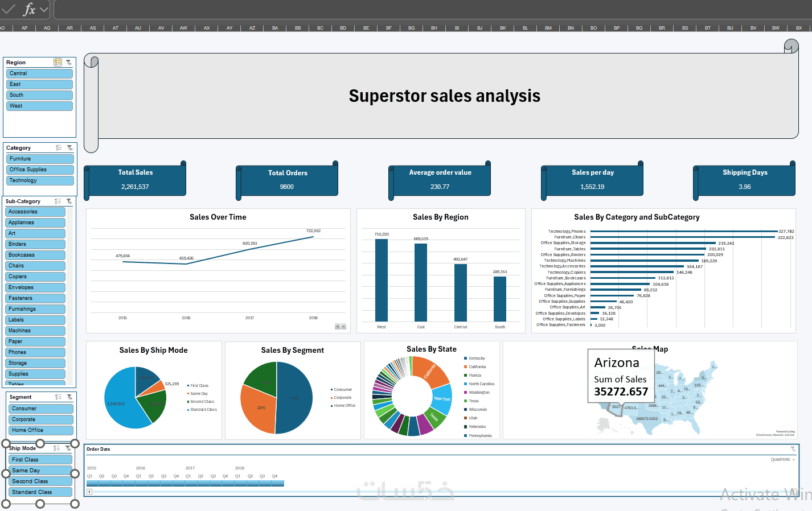
Task: Enable multi-select in the Category slicer
Action: point(59,148)
